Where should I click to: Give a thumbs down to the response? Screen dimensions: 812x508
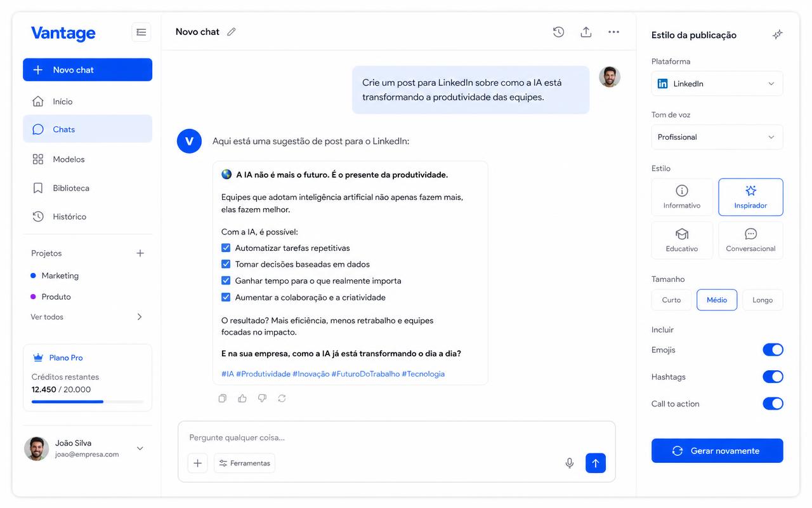(262, 398)
